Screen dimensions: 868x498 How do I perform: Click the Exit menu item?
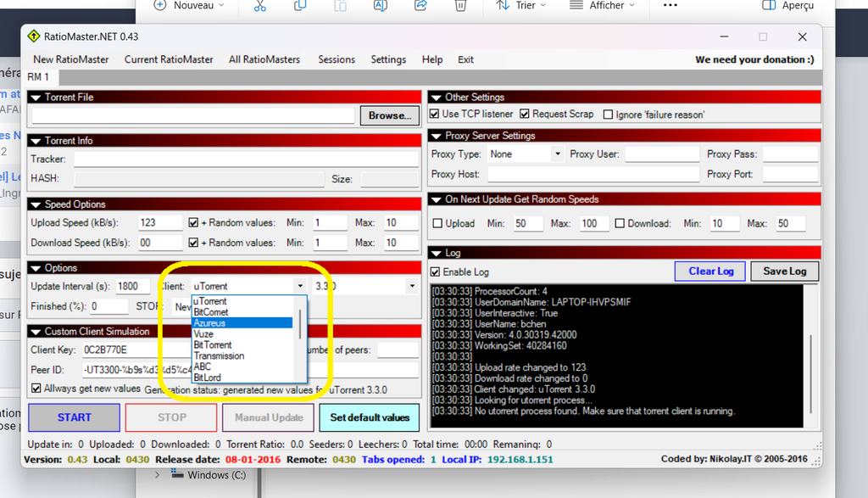(x=465, y=60)
